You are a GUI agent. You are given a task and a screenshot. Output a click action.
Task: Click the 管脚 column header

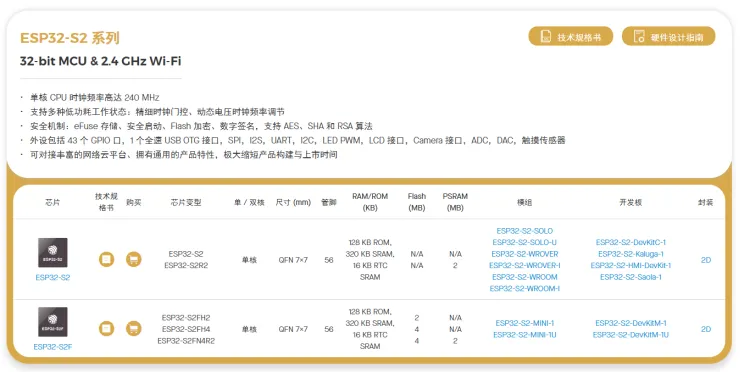(329, 202)
